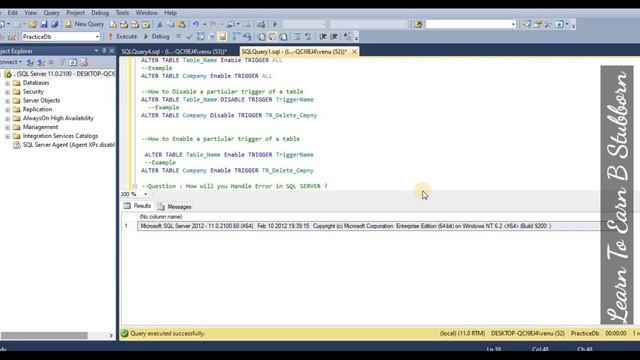
Task: Click the Start debugging green arrow icon
Action: 275,24
